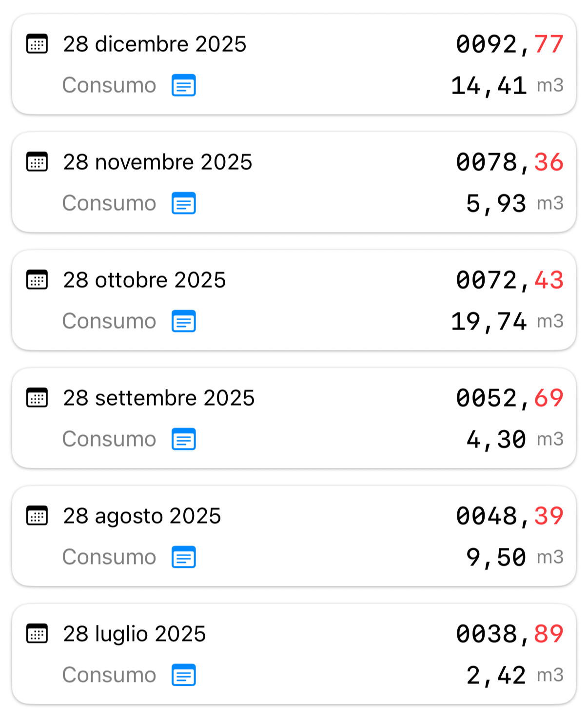Open the note icon in the November entry

pyautogui.click(x=183, y=203)
